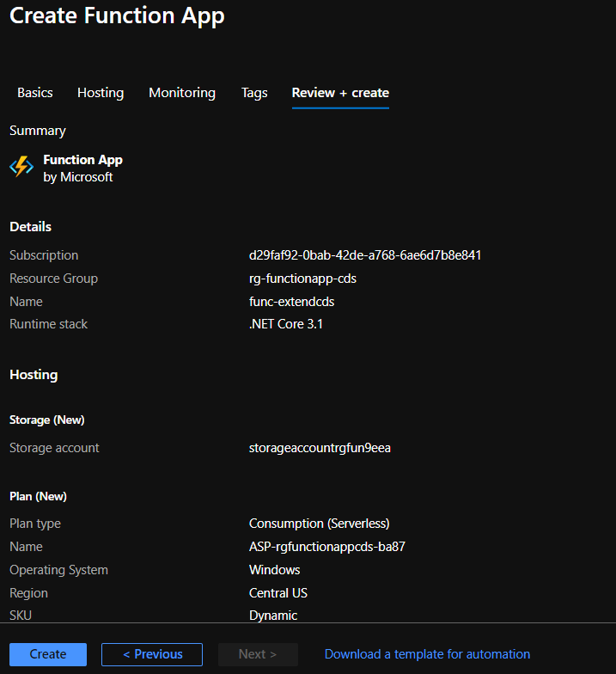Open Download a template for automation link
The image size is (616, 674).
[x=427, y=654]
